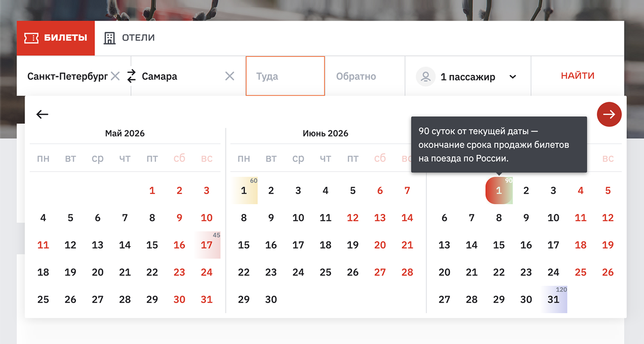644x344 pixels.
Task: Select June 1 marked with 60
Action: click(244, 191)
